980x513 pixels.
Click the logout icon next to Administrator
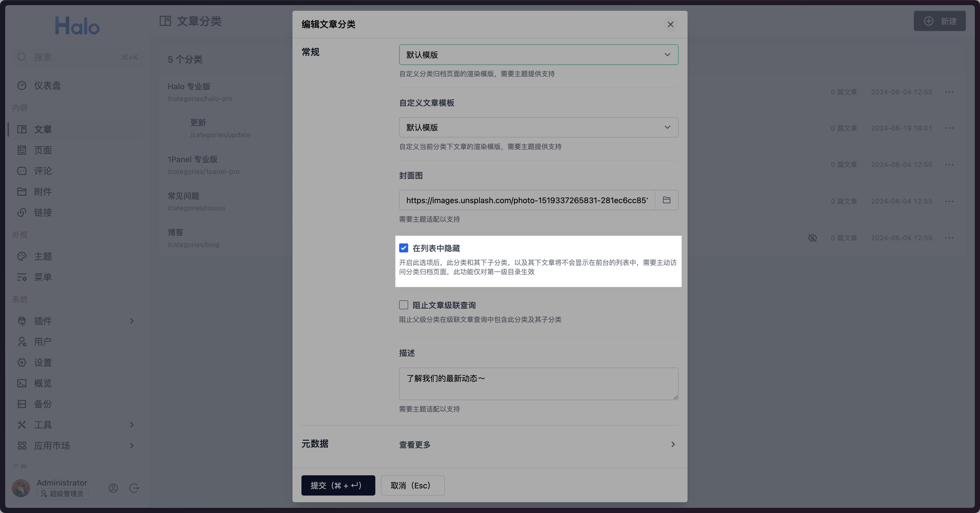(134, 488)
